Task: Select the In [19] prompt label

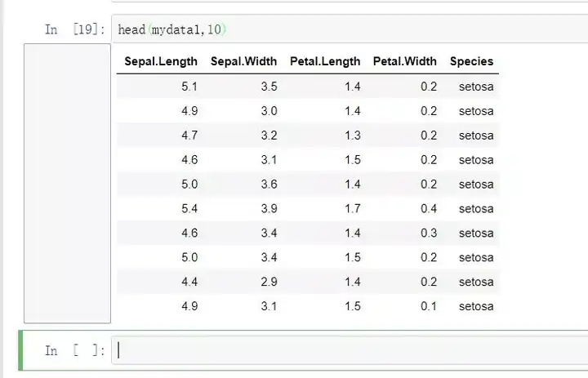Action: click(74, 29)
